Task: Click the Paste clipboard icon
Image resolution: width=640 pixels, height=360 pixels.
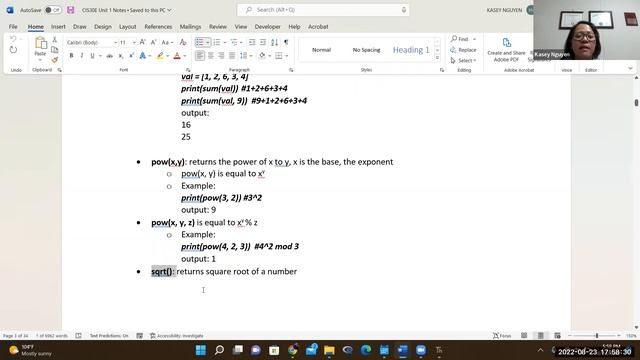Action: coord(40,43)
